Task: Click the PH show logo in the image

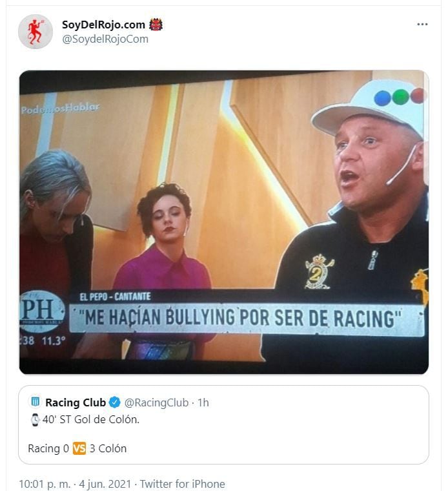Action: tap(42, 311)
